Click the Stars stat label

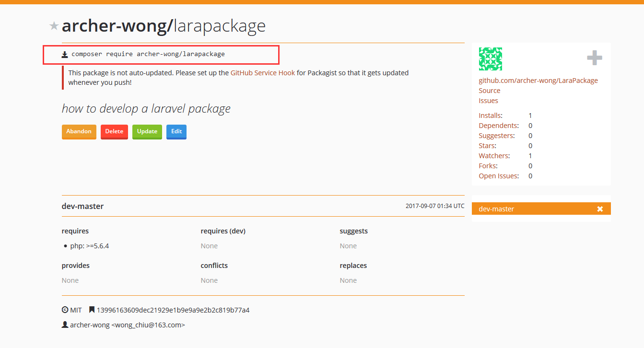pos(488,146)
